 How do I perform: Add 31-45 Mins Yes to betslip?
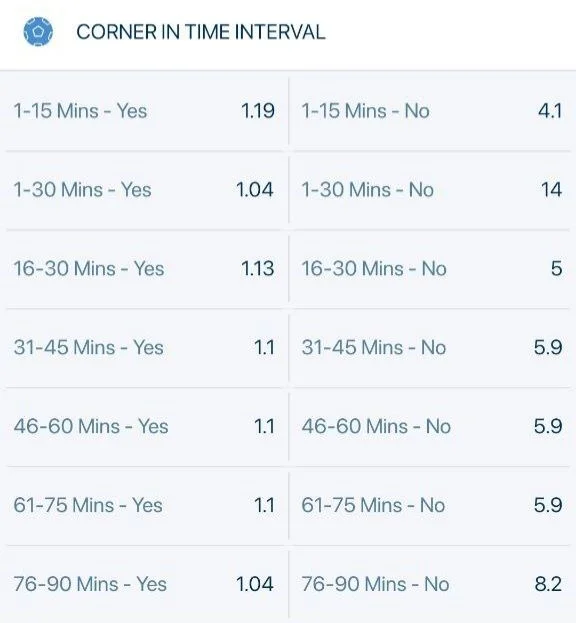pos(144,348)
